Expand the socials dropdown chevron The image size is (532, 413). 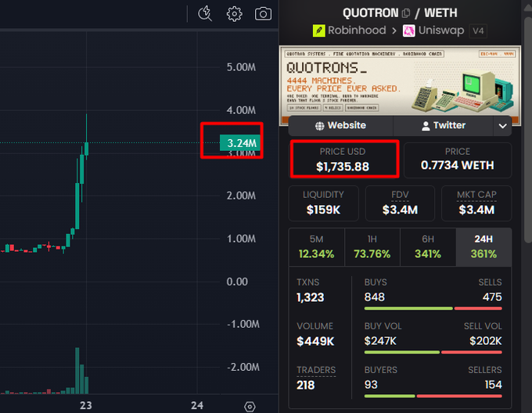pyautogui.click(x=502, y=126)
